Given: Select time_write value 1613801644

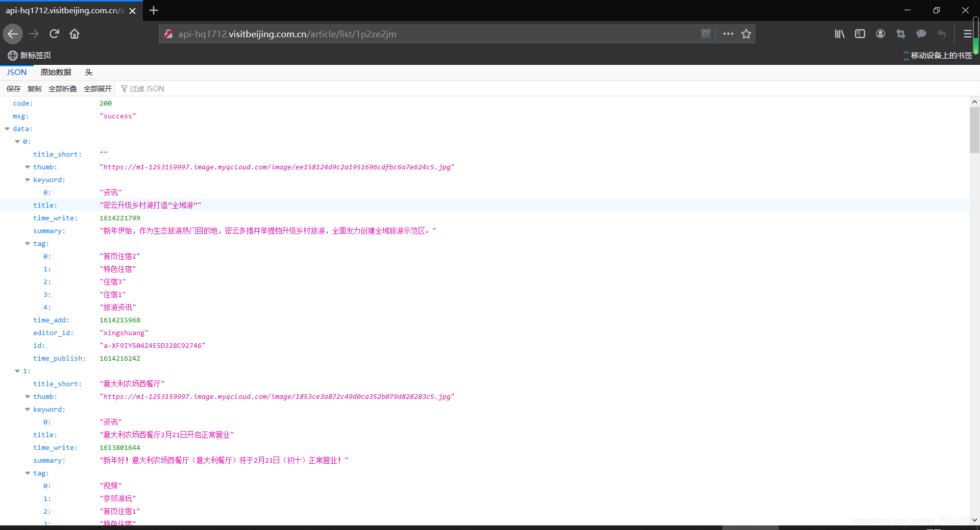Looking at the screenshot, I should (120, 448).
